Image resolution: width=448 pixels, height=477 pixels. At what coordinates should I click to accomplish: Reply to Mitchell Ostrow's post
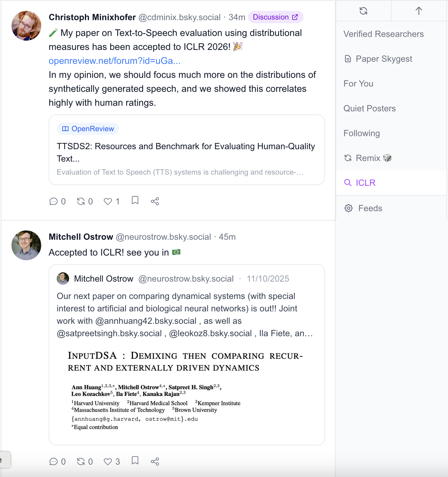click(x=54, y=462)
